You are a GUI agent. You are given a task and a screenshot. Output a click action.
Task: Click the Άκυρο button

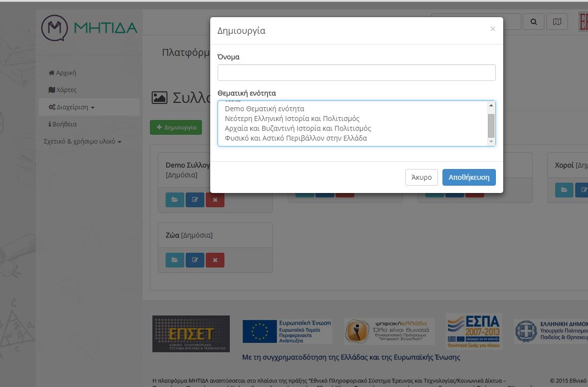(x=421, y=177)
